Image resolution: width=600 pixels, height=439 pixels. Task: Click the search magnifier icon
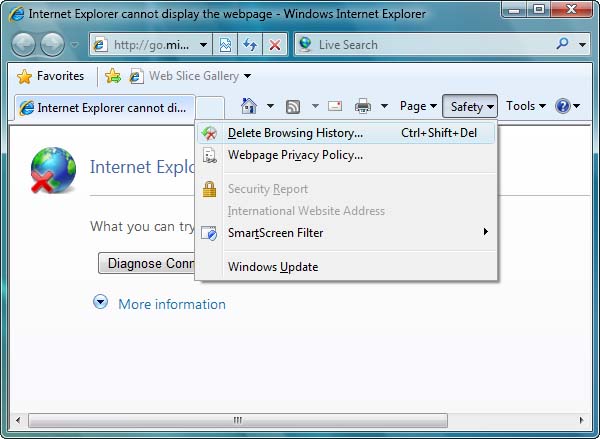point(562,44)
